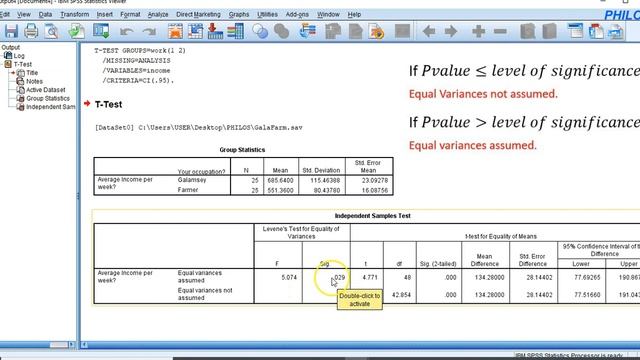This screenshot has width=640, height=360.
Task: Click Levene's F value 5.074
Action: (x=289, y=278)
